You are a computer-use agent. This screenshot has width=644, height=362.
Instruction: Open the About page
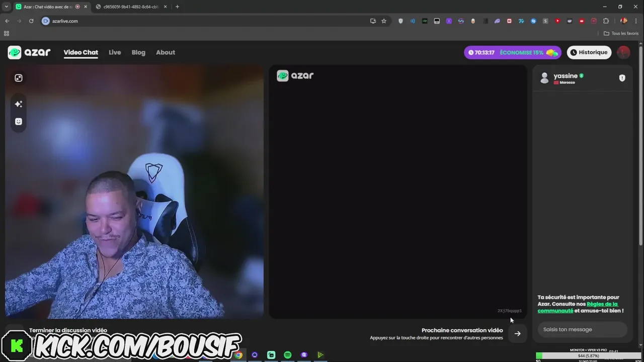(166, 52)
